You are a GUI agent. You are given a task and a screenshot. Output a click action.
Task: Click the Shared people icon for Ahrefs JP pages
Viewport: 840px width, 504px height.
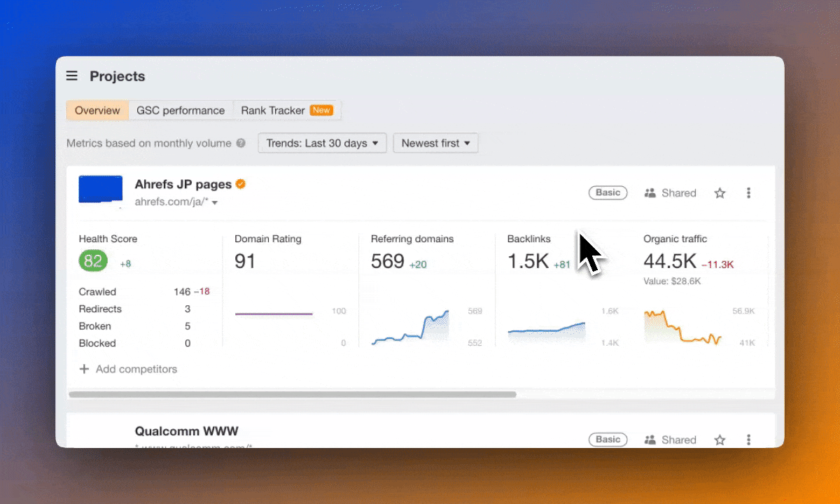650,193
